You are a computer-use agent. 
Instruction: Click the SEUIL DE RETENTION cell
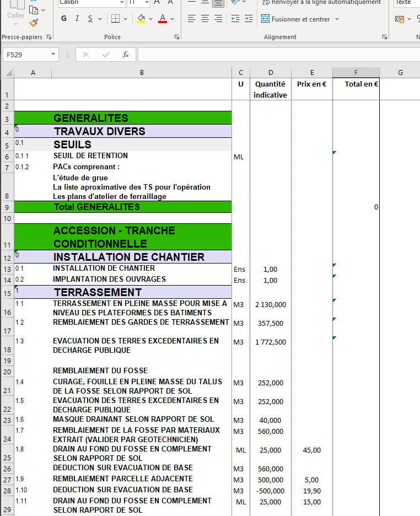coord(142,157)
